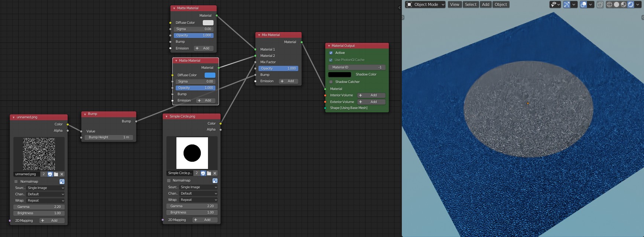Screen dimensions: 644x237
Task: Open the Object menu in viewport header
Action: pos(501,4)
